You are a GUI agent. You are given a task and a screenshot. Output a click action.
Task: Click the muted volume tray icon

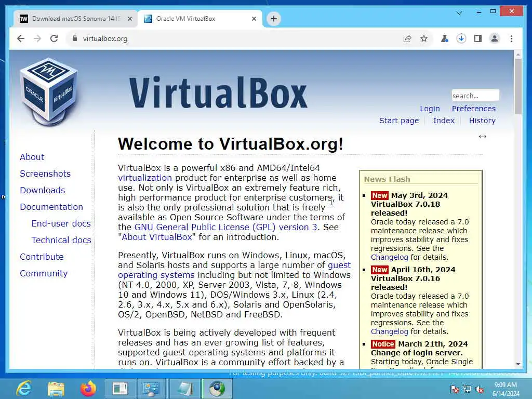click(480, 389)
